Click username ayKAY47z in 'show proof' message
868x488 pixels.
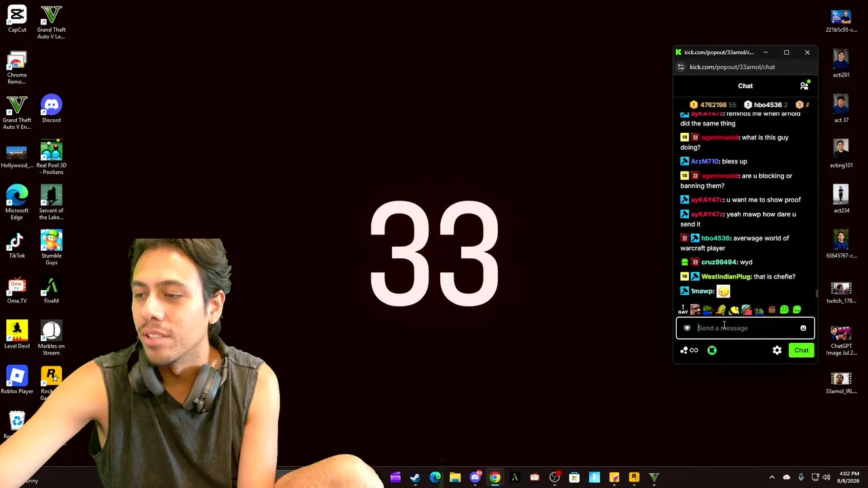tap(707, 200)
